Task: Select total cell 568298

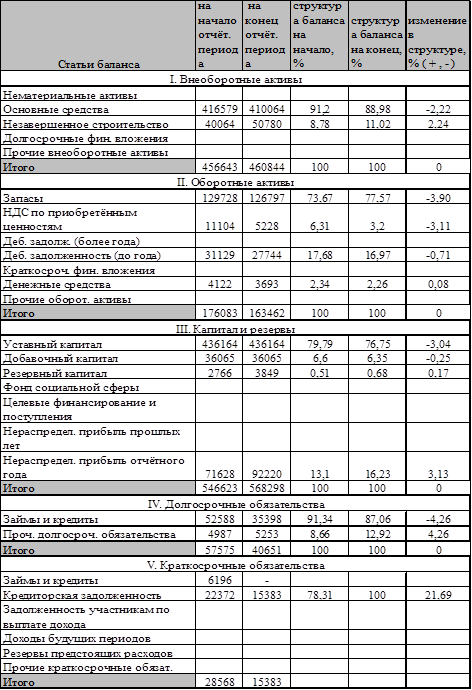Action: 266,488
